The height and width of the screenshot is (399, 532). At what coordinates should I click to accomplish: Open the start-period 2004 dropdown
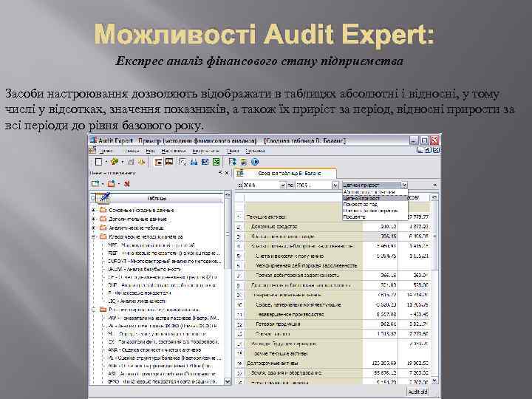[282, 185]
